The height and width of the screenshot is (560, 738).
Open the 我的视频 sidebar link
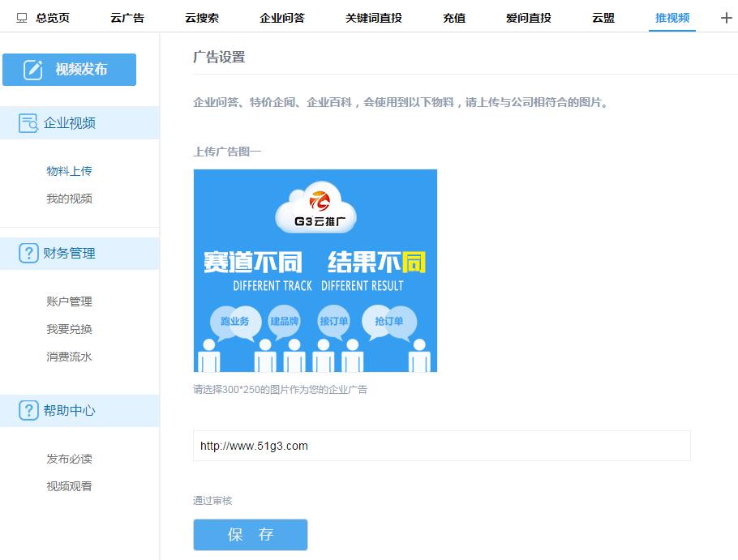coord(69,199)
